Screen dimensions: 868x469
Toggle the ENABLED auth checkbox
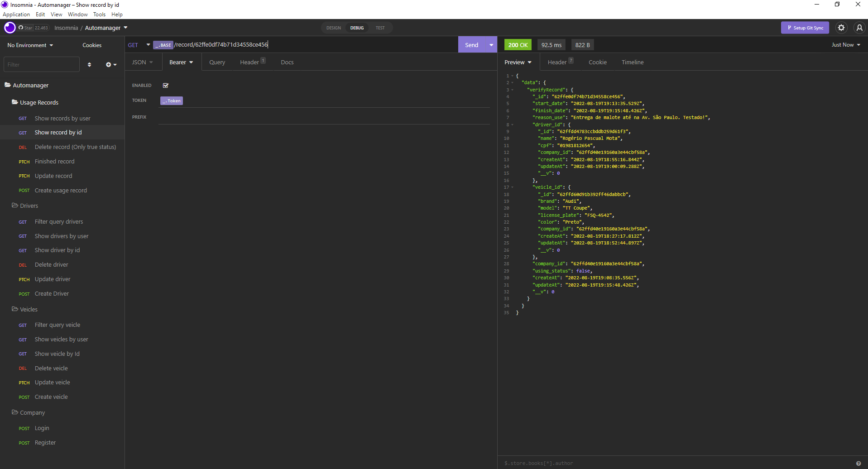[165, 85]
